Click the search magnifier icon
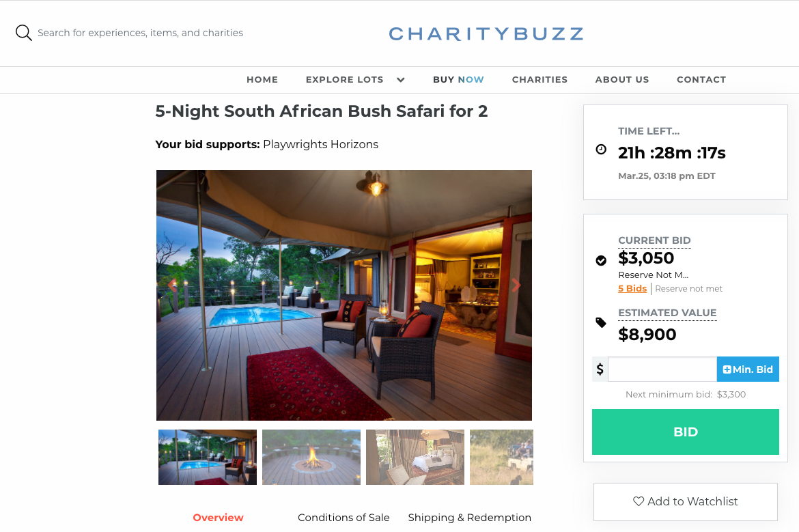 (23, 32)
